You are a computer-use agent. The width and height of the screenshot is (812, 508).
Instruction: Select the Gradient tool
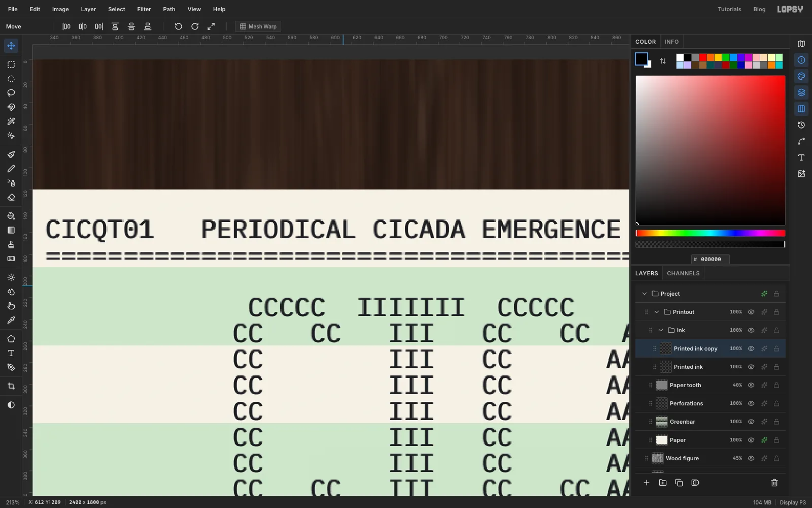tap(11, 230)
